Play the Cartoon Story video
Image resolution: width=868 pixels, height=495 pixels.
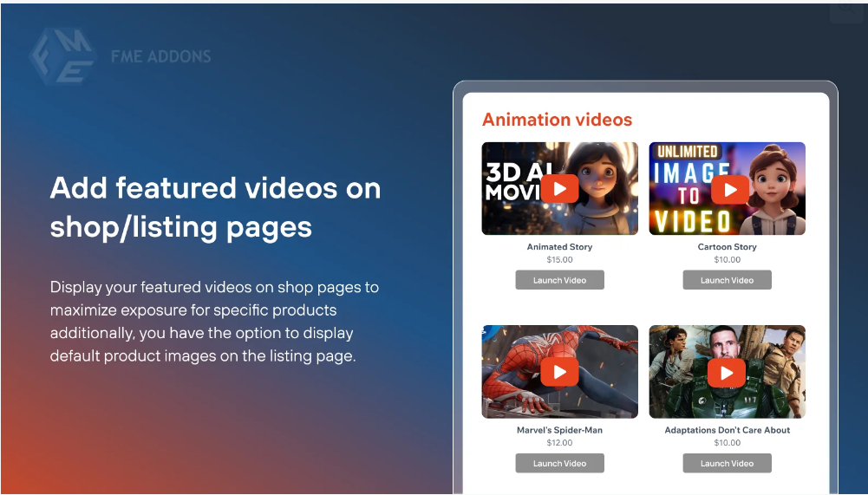tap(730, 189)
